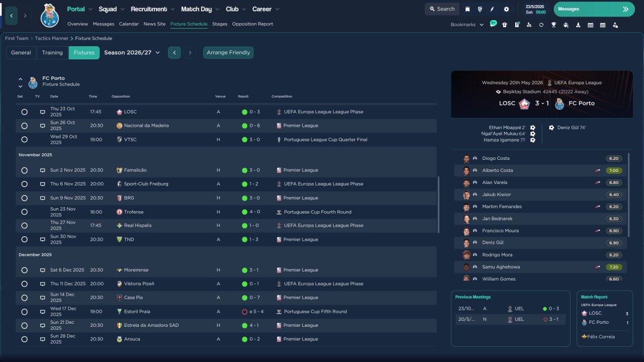
Task: Open the Portal dropdown menu
Action: tap(79, 9)
